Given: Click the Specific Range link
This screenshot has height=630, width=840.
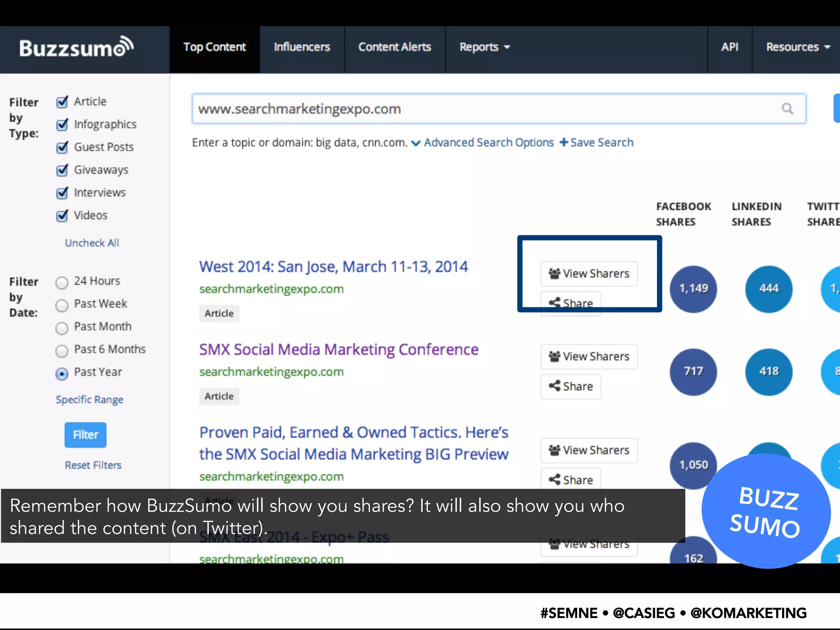Looking at the screenshot, I should (89, 399).
